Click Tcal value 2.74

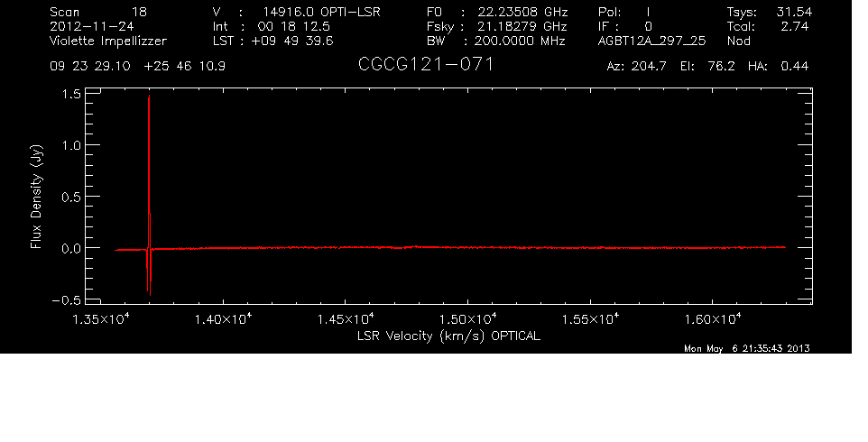795,26
